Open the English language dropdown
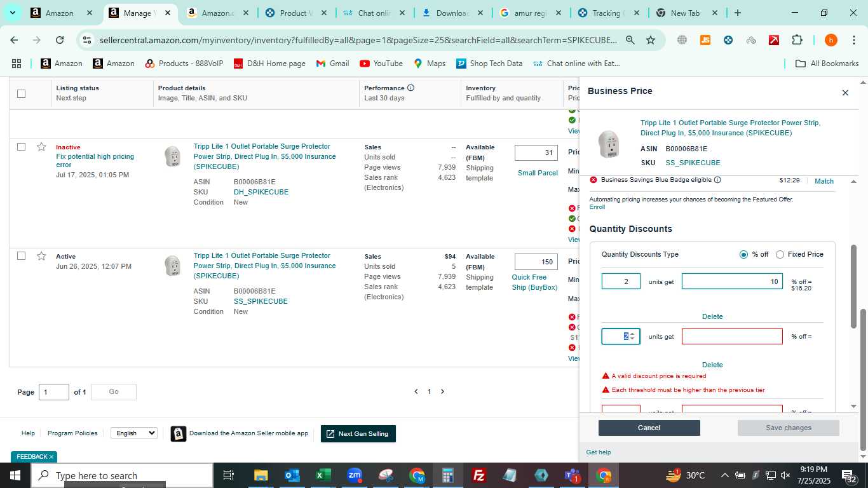This screenshot has height=488, width=868. [134, 433]
